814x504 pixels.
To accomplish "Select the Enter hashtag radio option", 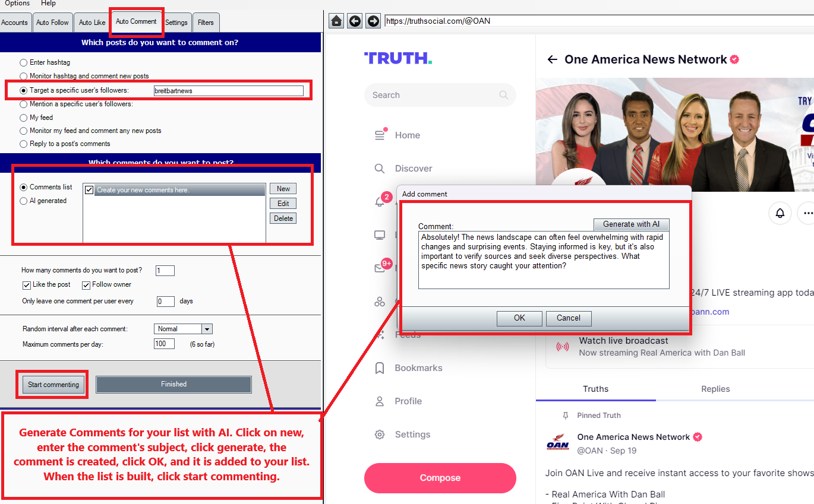I will pyautogui.click(x=24, y=62).
